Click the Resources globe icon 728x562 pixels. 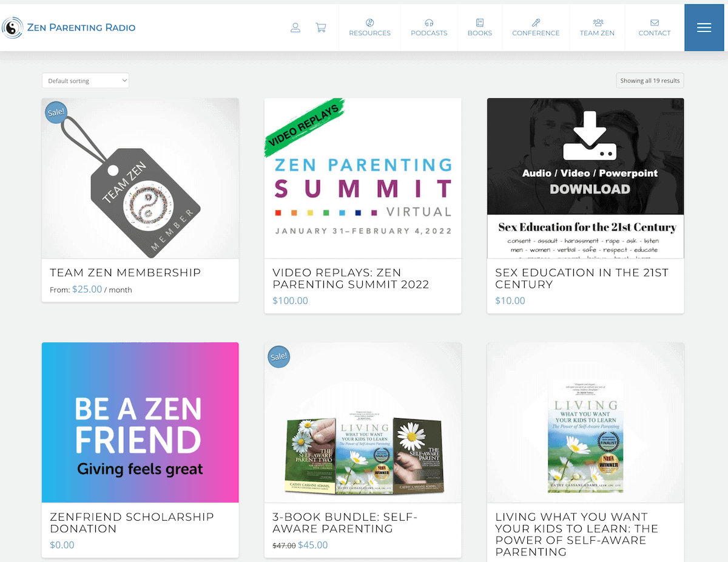[x=369, y=22]
